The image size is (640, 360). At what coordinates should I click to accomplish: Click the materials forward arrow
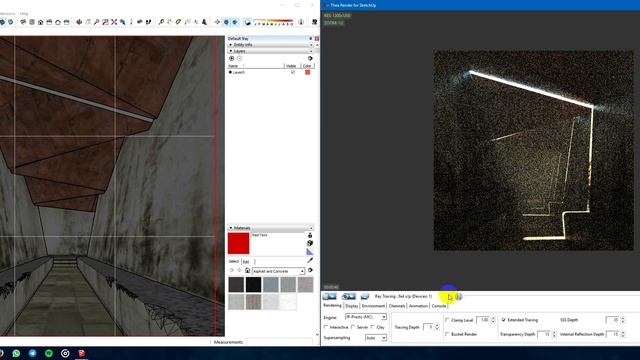(x=240, y=271)
